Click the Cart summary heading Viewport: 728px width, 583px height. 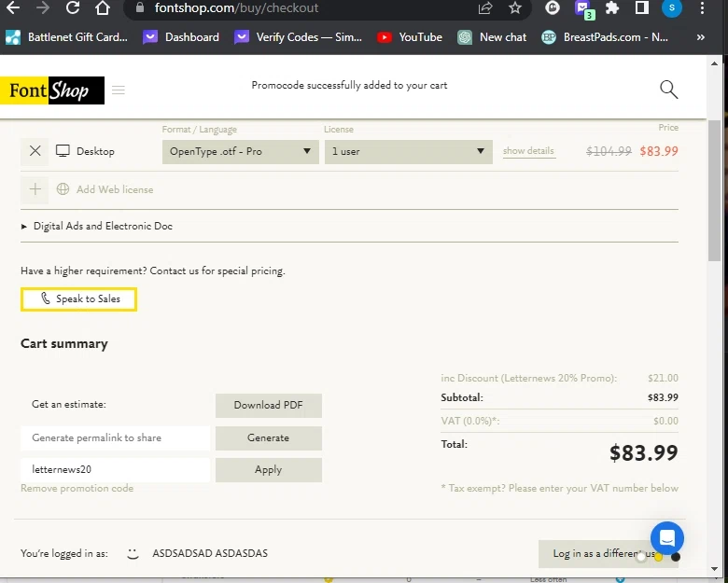pyautogui.click(x=64, y=344)
